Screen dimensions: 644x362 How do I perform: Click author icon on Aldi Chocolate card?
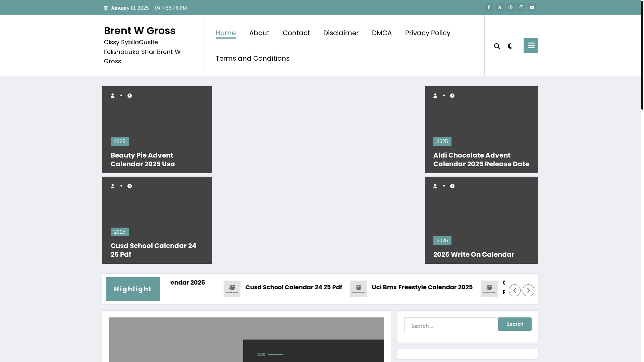435,96
